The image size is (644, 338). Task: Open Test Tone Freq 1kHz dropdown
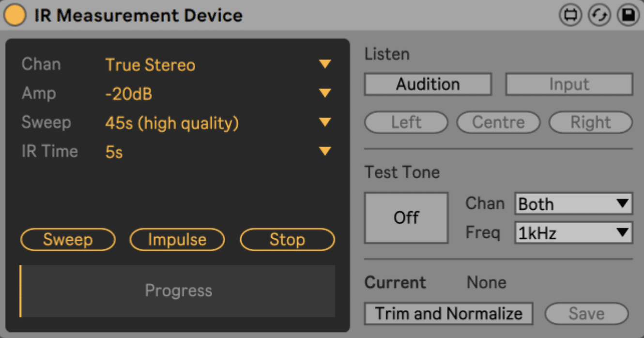[574, 233]
